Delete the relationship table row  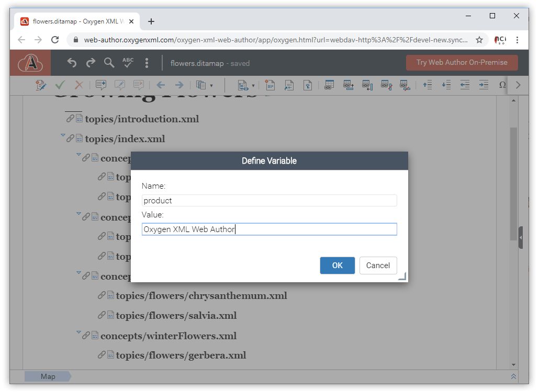(x=405, y=85)
